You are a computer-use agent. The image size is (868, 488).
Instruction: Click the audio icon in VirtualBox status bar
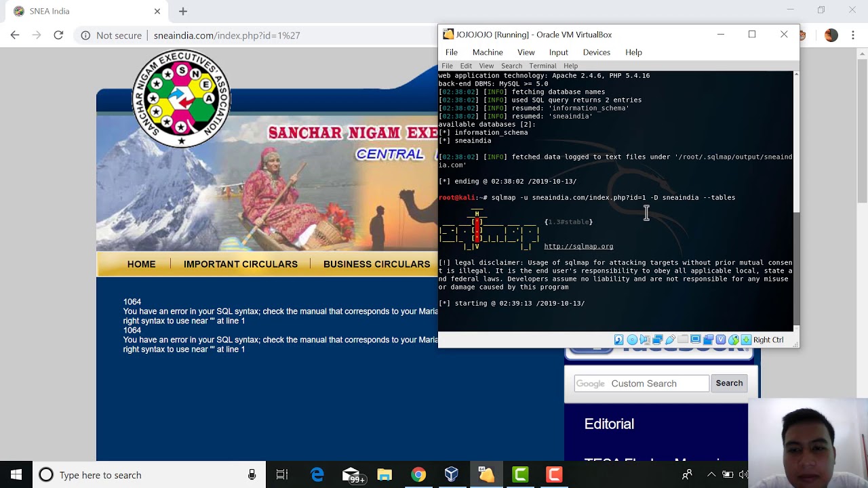click(x=645, y=340)
